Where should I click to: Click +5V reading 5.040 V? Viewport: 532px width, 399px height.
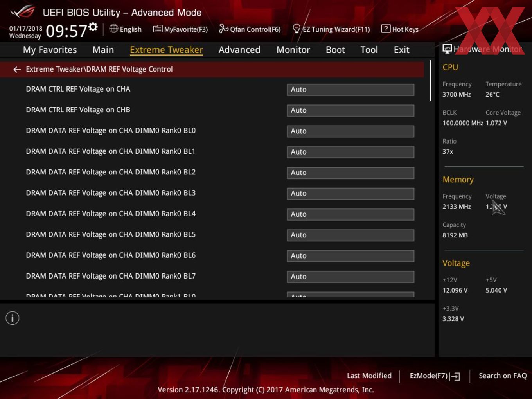pyautogui.click(x=496, y=290)
